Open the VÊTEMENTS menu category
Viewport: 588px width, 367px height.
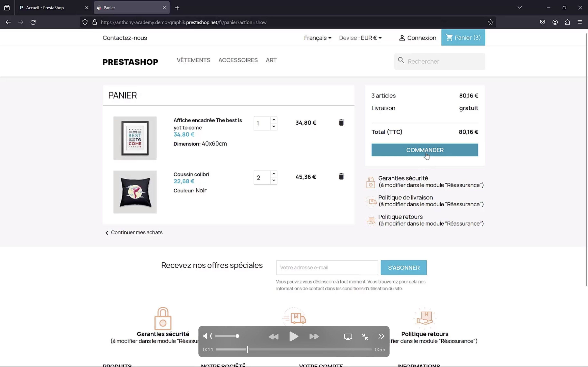tap(193, 60)
